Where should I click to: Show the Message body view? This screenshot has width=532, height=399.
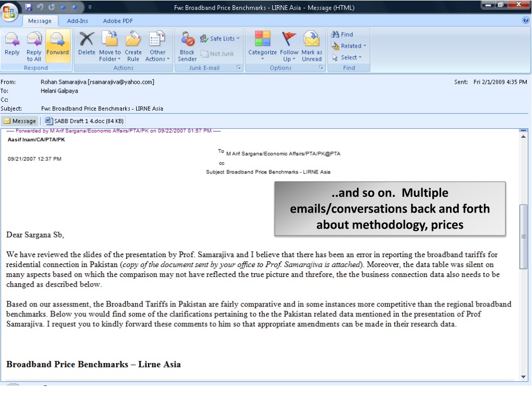tap(20, 121)
